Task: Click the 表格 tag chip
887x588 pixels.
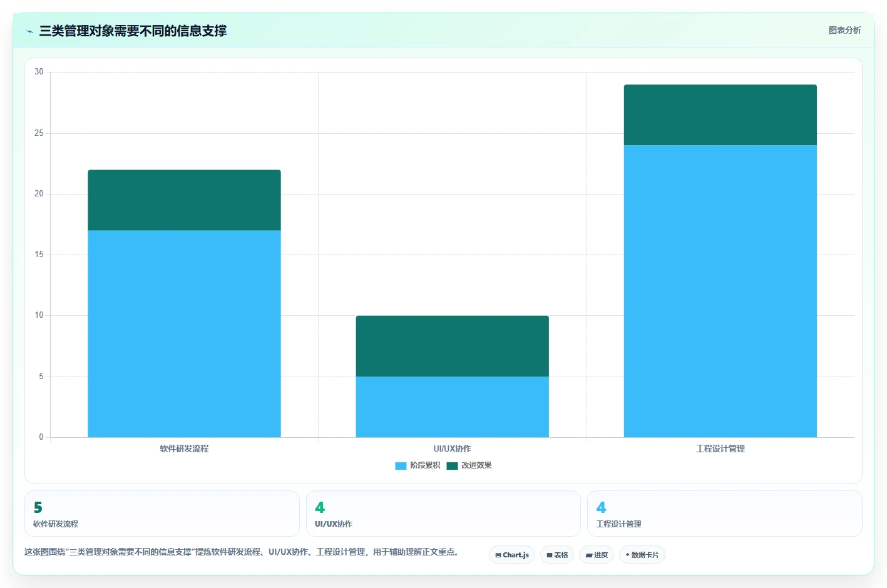Action: (x=557, y=555)
